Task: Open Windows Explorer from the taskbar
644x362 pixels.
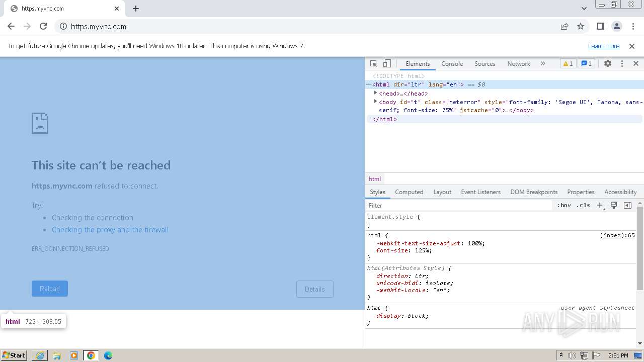Action: pos(57,355)
